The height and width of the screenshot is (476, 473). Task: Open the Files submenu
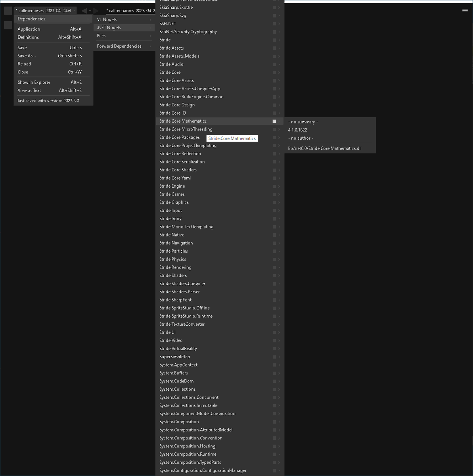pos(124,36)
